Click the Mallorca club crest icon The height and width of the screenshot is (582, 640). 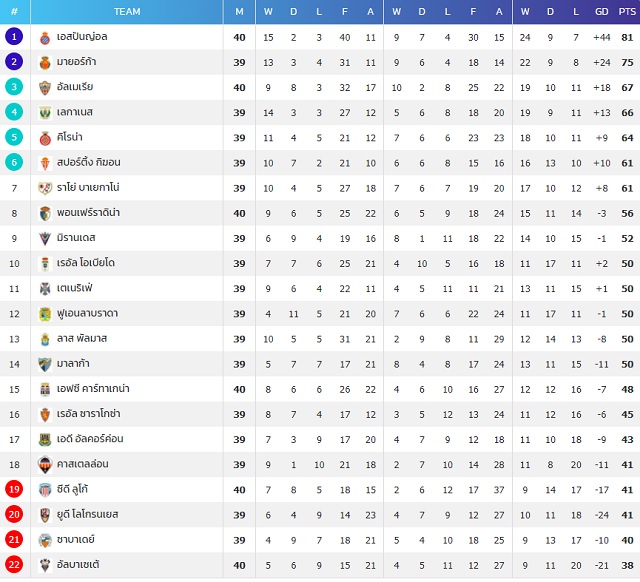click(45, 63)
